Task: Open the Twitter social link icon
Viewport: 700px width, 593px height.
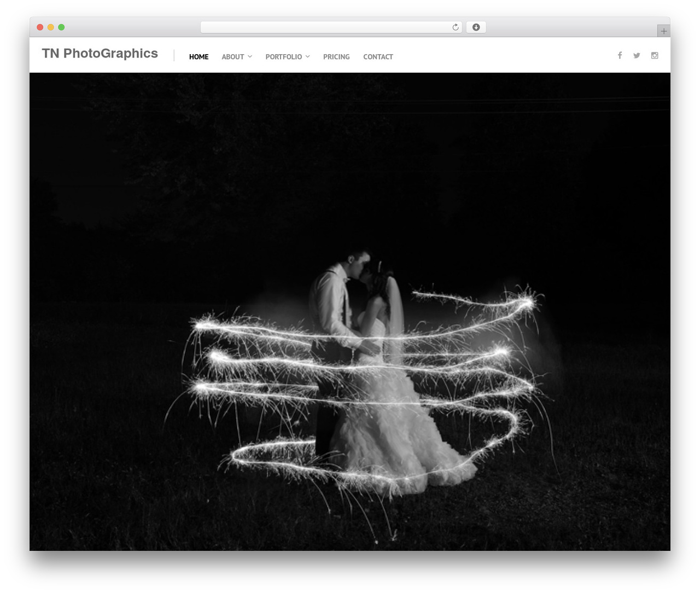Action: pos(637,55)
